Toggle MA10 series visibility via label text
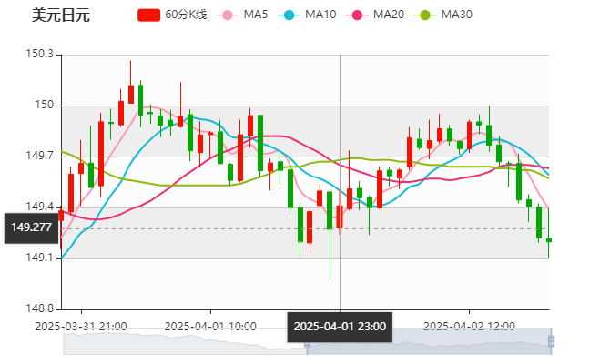This screenshot has width=610, height=364. [x=320, y=15]
